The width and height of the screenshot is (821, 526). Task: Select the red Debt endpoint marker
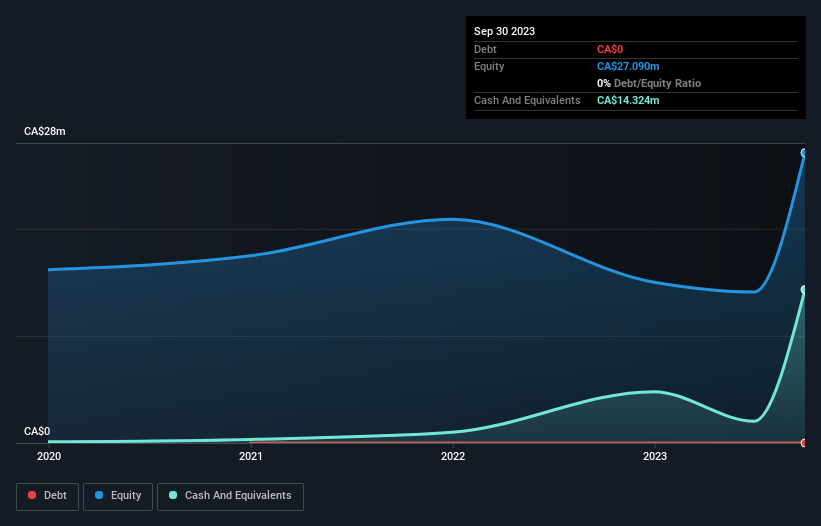pyautogui.click(x=804, y=443)
